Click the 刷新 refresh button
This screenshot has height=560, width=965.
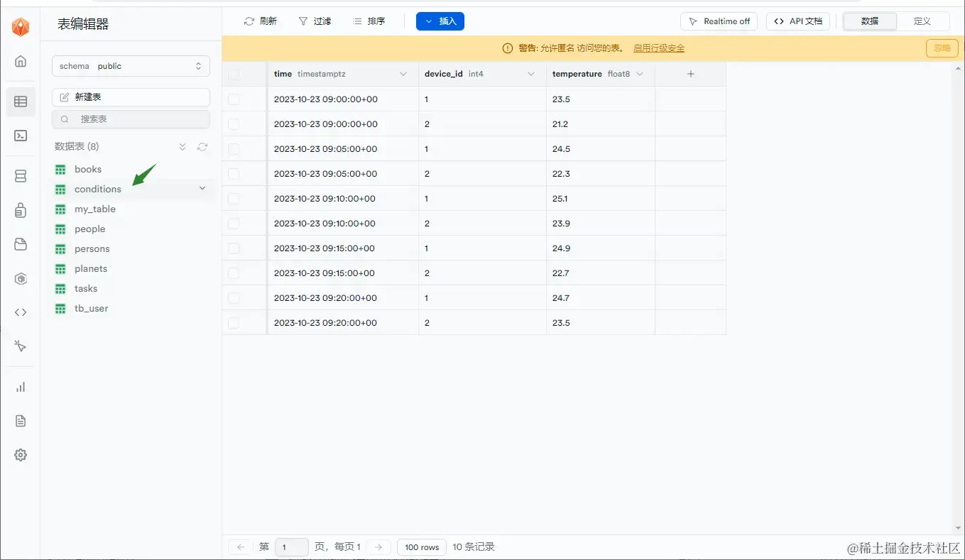tap(261, 21)
